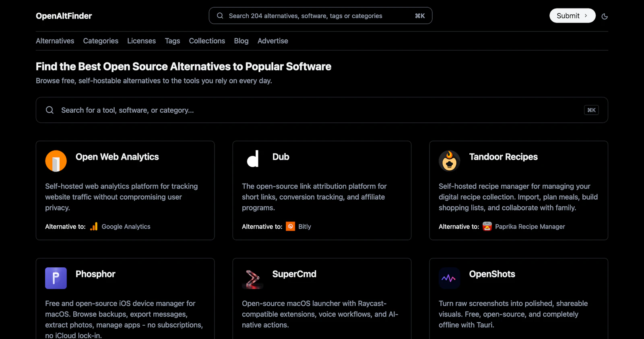
Task: Open the Blog nav item
Action: [x=241, y=41]
